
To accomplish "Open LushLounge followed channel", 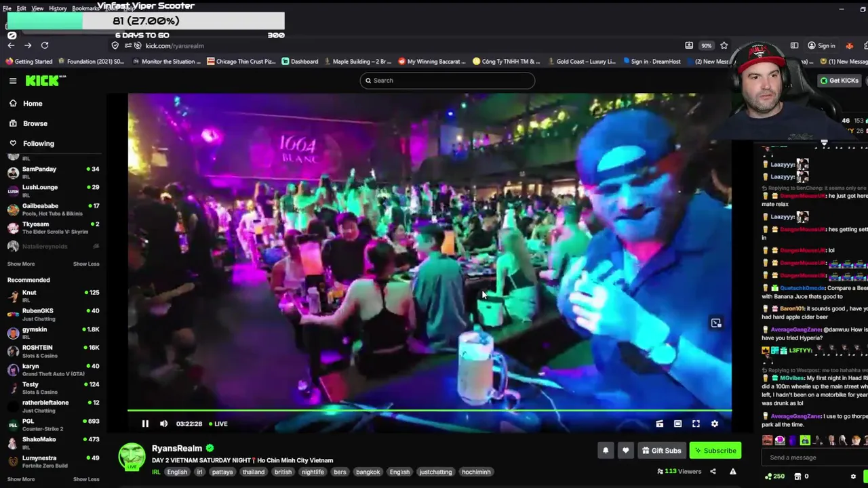I will pos(53,190).
